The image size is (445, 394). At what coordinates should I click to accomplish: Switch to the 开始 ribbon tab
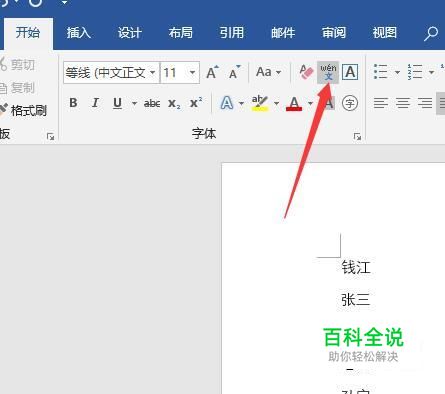[28, 33]
